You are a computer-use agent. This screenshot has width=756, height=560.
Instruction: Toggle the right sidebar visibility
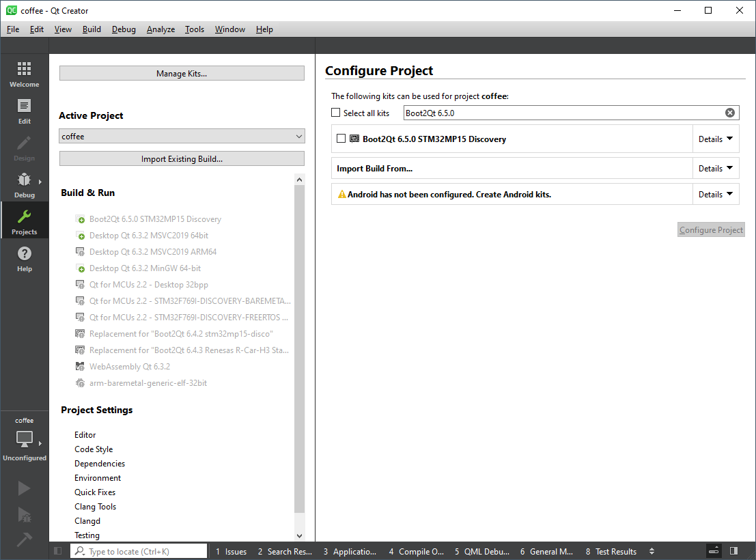pos(733,551)
